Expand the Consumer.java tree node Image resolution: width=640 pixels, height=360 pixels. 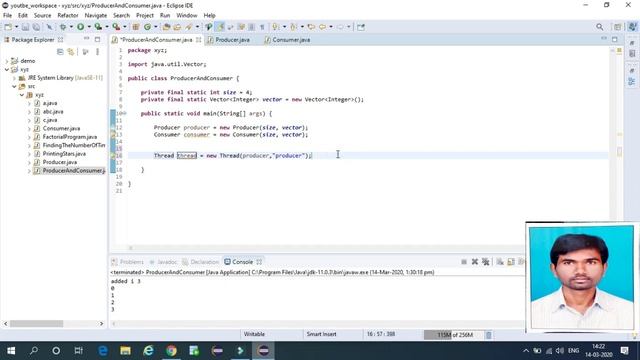pyautogui.click(x=29, y=129)
